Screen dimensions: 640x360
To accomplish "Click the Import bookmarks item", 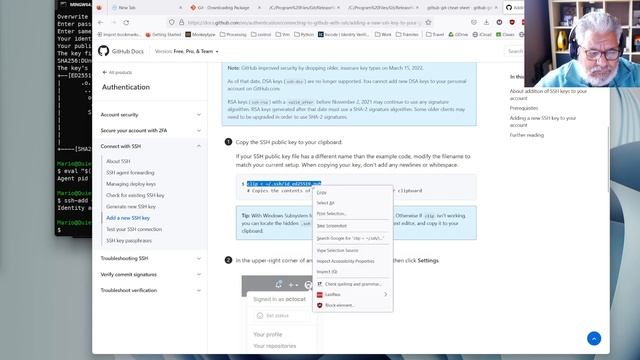I will tap(119, 35).
